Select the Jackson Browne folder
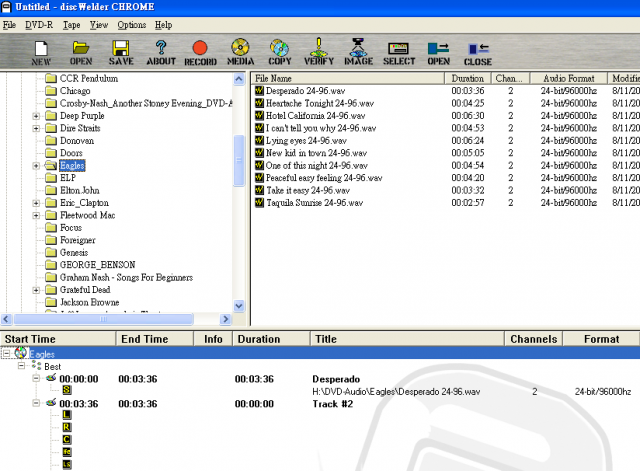 point(89,302)
